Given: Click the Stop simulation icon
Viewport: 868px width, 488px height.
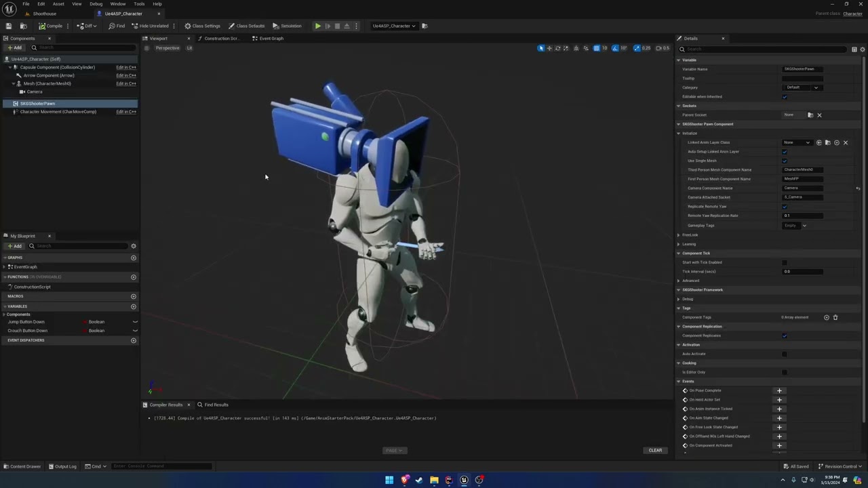Looking at the screenshot, I should click(337, 26).
